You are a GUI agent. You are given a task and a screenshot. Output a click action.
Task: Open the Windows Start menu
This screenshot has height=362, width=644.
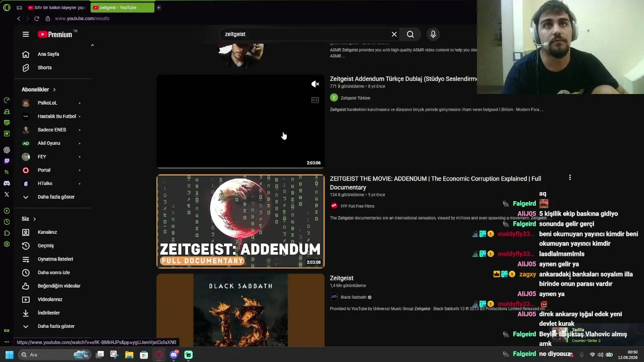pos(9,355)
